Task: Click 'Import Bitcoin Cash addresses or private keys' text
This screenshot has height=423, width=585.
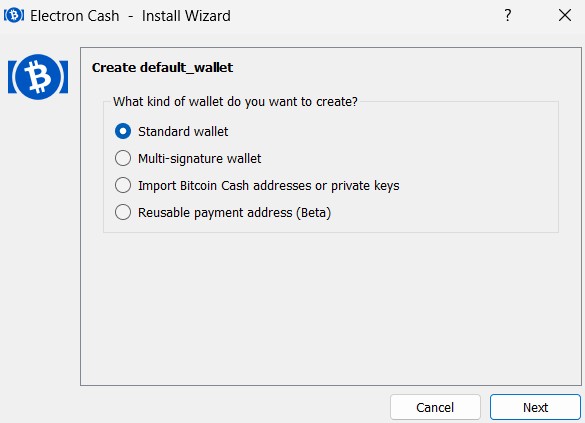Action: pyautogui.click(x=269, y=185)
